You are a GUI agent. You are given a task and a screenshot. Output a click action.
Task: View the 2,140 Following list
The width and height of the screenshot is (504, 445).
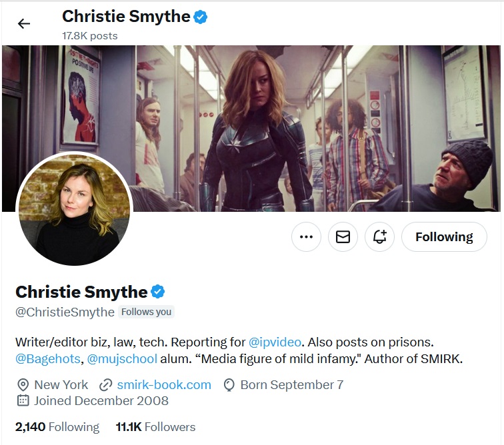pyautogui.click(x=57, y=427)
